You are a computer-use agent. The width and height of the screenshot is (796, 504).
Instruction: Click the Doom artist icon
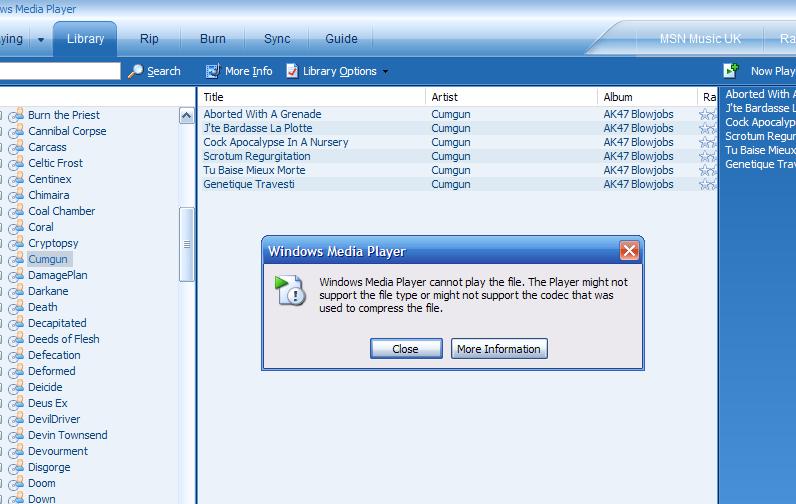tap(16, 483)
